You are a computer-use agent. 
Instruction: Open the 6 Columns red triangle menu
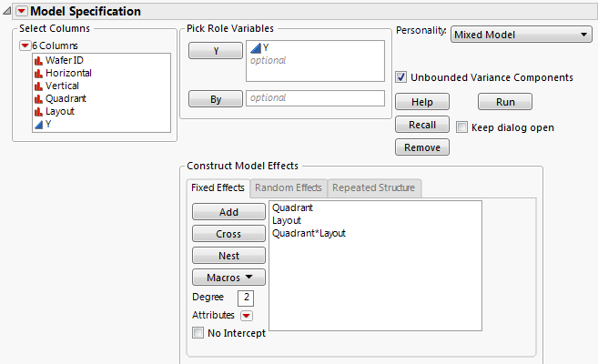(x=25, y=45)
